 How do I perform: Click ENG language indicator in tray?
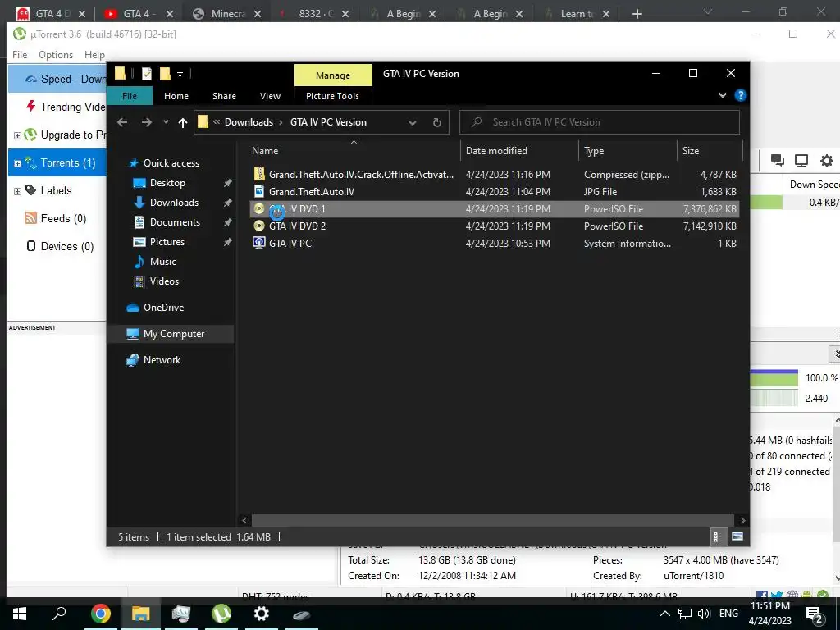[728, 614]
